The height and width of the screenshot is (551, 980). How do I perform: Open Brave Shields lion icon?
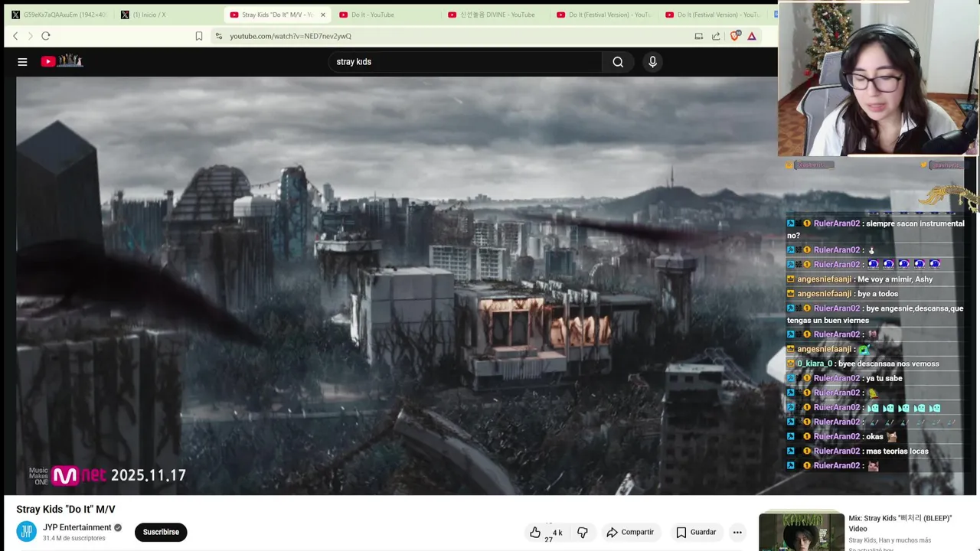[x=735, y=36]
